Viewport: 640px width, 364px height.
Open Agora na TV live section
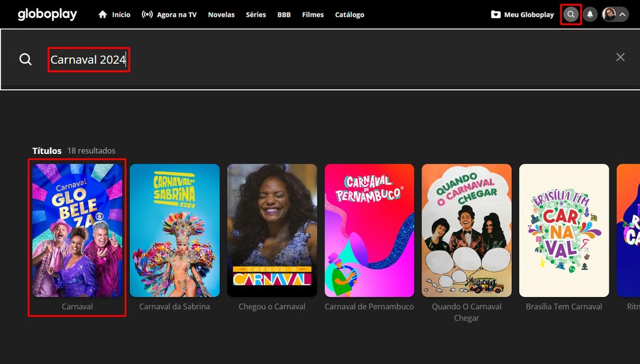(x=169, y=15)
